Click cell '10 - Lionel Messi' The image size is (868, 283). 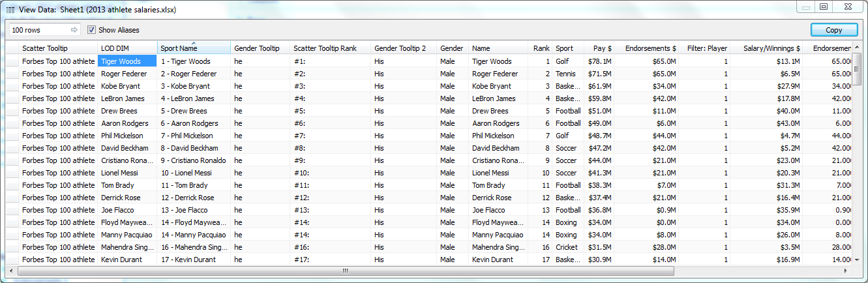[x=194, y=173]
